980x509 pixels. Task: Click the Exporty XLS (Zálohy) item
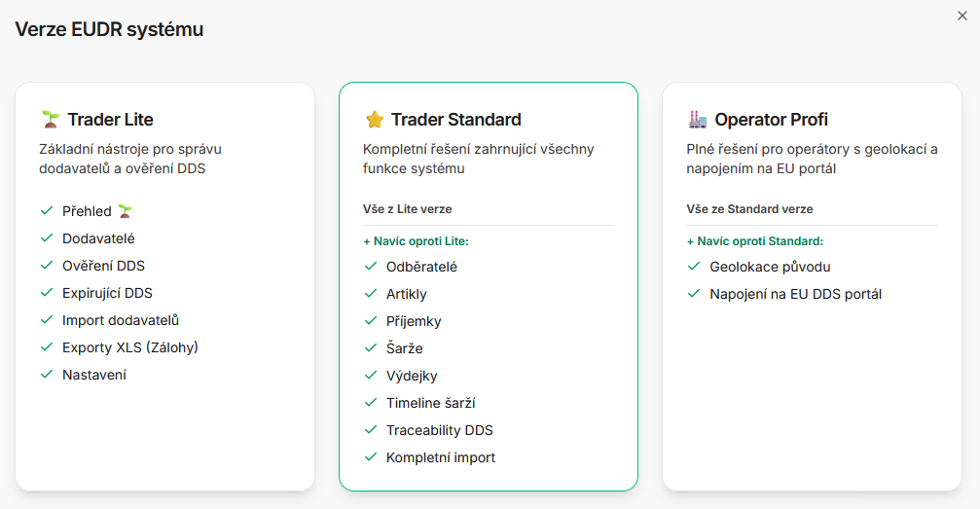coord(130,347)
